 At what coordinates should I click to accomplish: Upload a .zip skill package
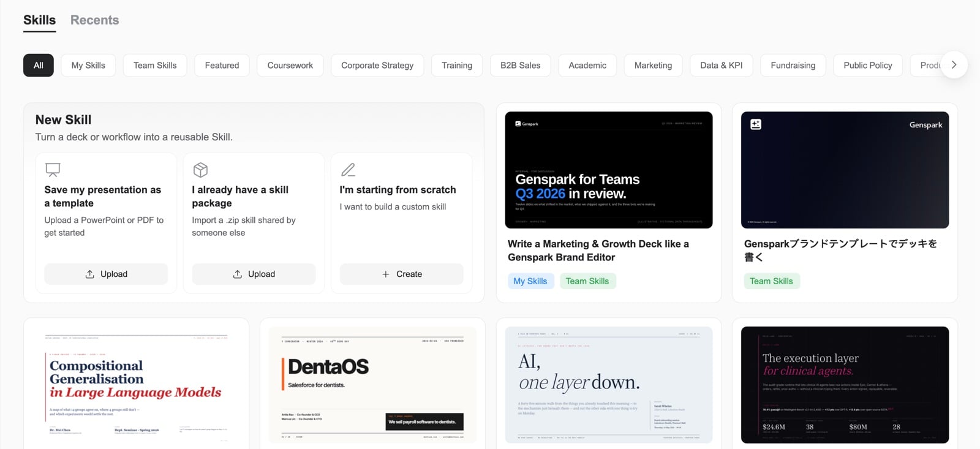254,274
